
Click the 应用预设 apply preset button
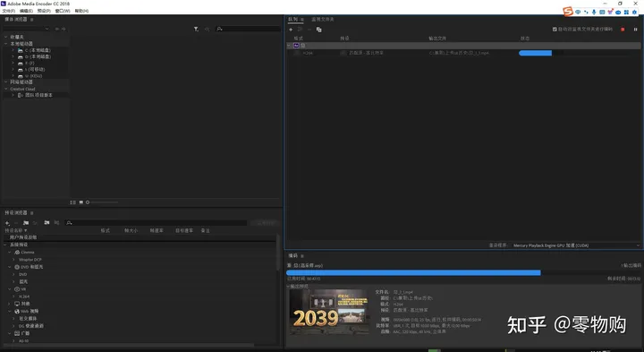266,223
